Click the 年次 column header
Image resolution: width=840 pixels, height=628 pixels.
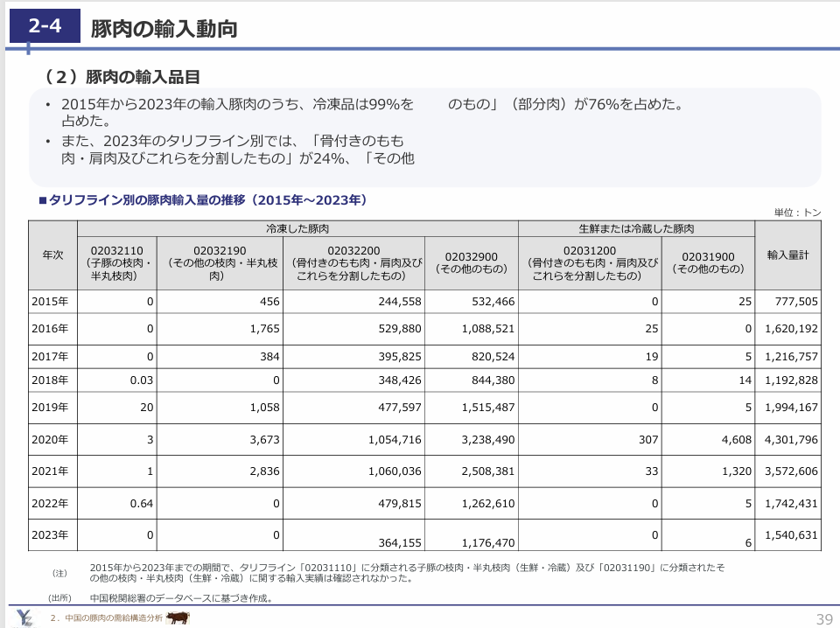point(52,255)
